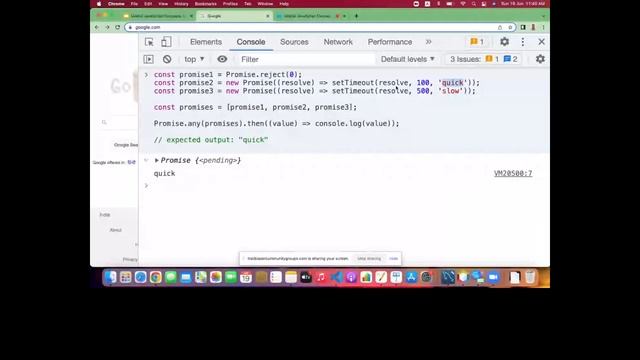The width and height of the screenshot is (640, 360).
Task: Open Chrome three-dot menu
Action: click(543, 27)
